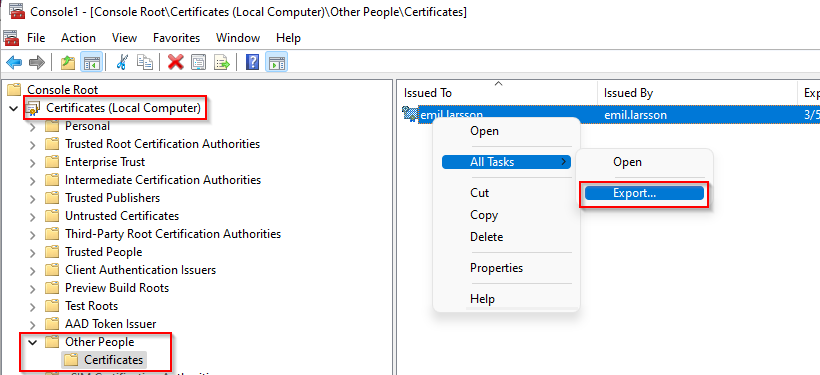Choose Properties in the context menu
820x375 pixels.
506,268
